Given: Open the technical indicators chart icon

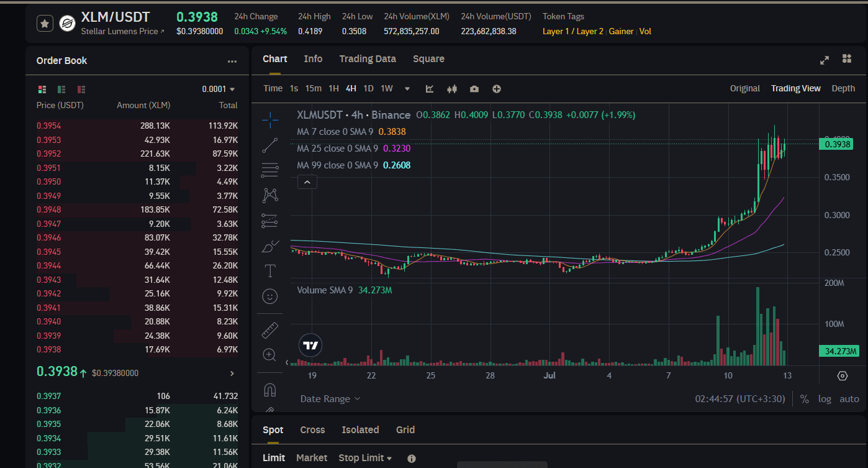Looking at the screenshot, I should click(430, 89).
